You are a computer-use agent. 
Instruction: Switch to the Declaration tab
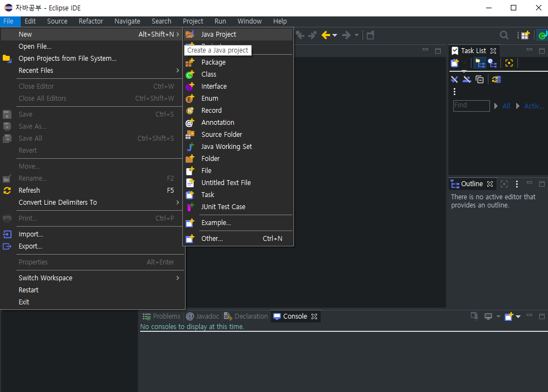pyautogui.click(x=246, y=316)
